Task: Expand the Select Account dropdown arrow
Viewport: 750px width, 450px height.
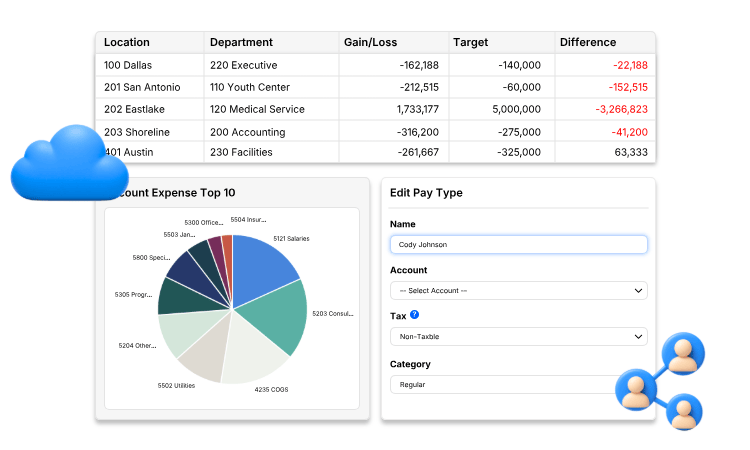Action: point(638,291)
